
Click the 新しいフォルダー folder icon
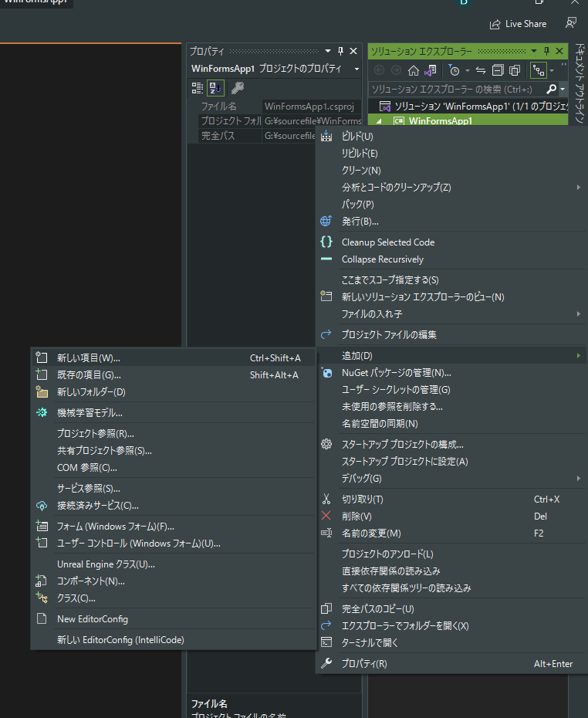pos(42,392)
